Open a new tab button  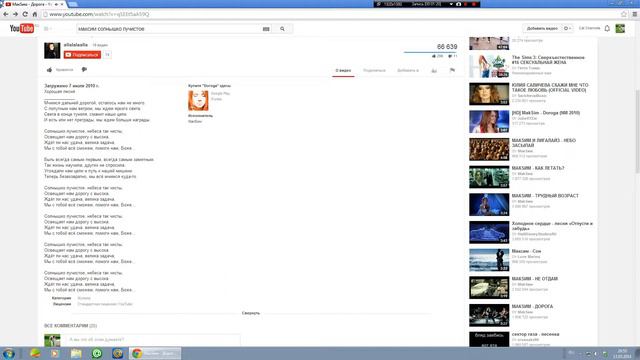(x=73, y=4)
